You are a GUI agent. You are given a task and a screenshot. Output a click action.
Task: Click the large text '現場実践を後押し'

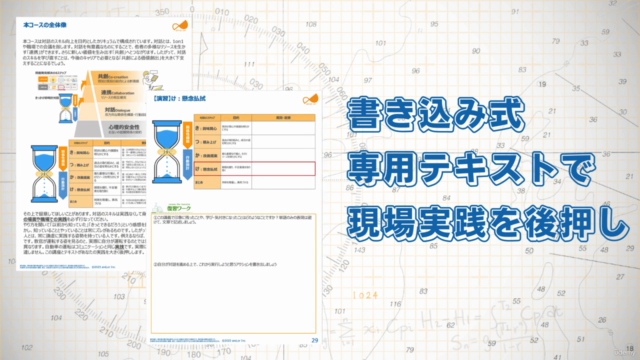(488, 223)
